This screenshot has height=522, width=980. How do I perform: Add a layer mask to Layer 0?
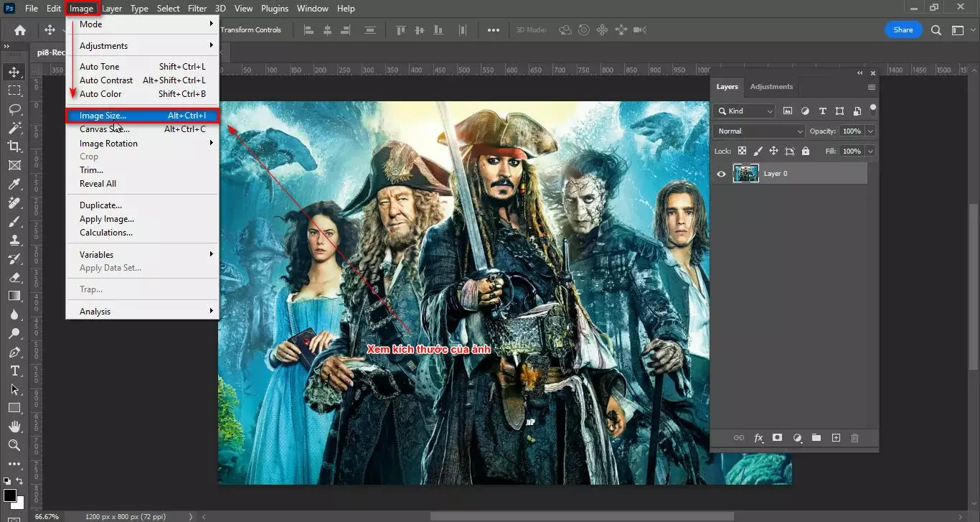(x=777, y=437)
